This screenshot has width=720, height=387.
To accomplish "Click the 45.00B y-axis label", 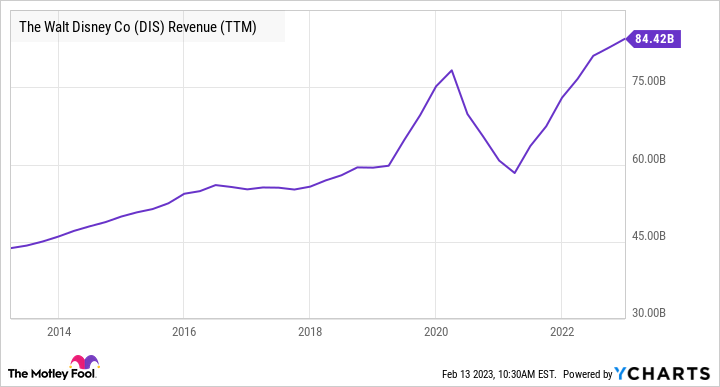I will 648,236.
